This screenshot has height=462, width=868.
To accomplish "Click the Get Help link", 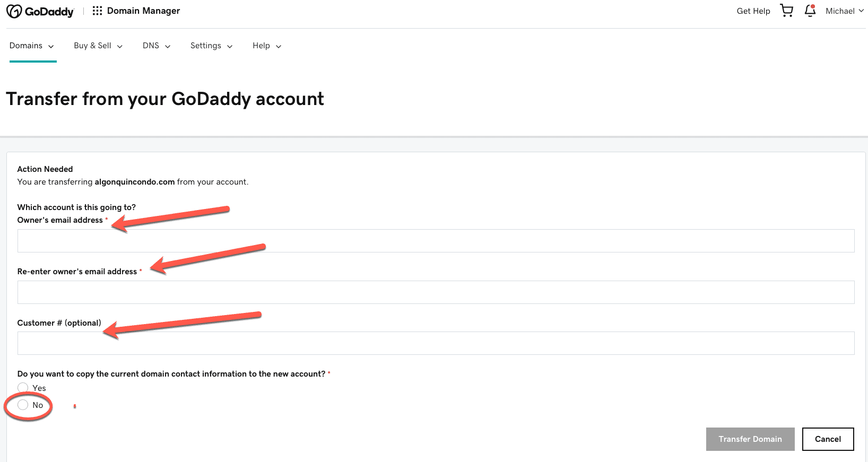I will (753, 11).
